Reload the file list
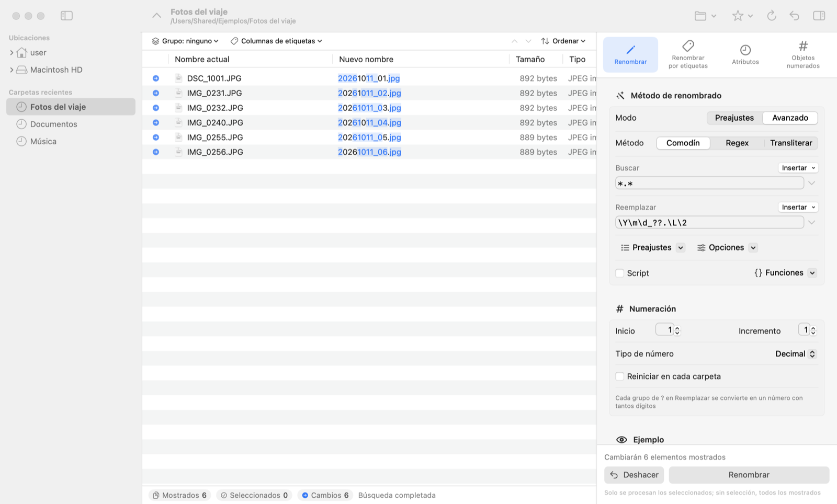Image resolution: width=837 pixels, height=504 pixels. point(772,16)
